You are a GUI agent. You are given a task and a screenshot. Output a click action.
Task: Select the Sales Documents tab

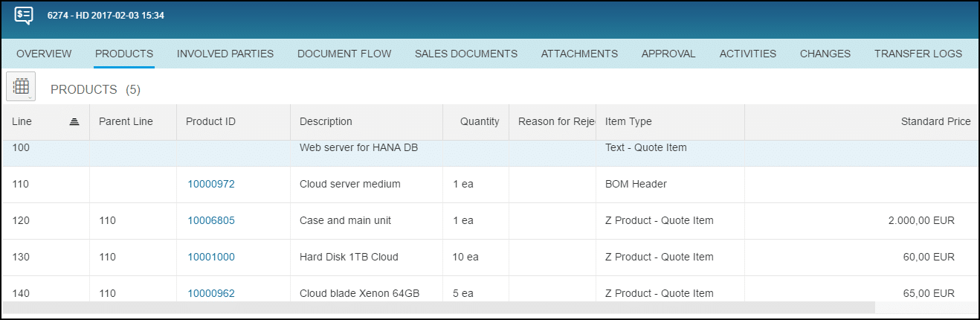tap(465, 54)
